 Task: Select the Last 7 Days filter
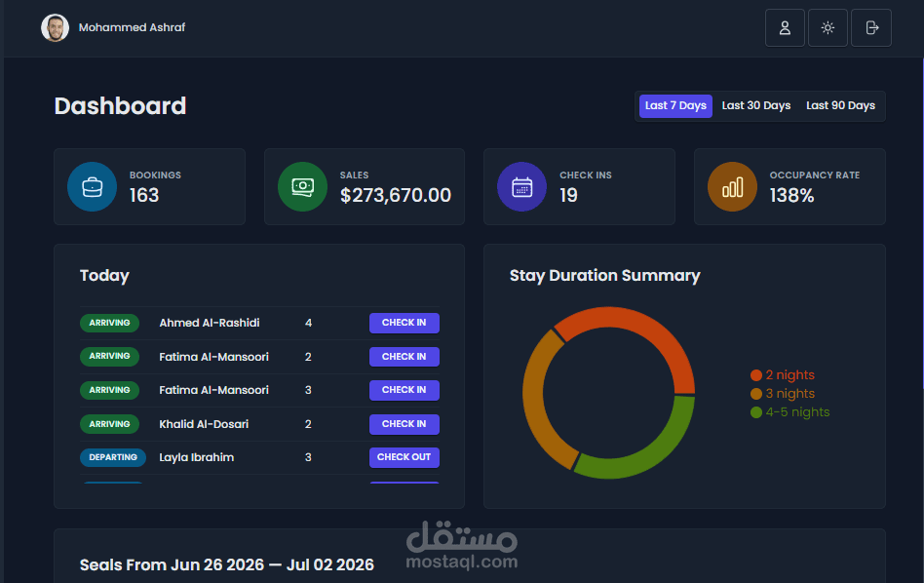tap(675, 106)
